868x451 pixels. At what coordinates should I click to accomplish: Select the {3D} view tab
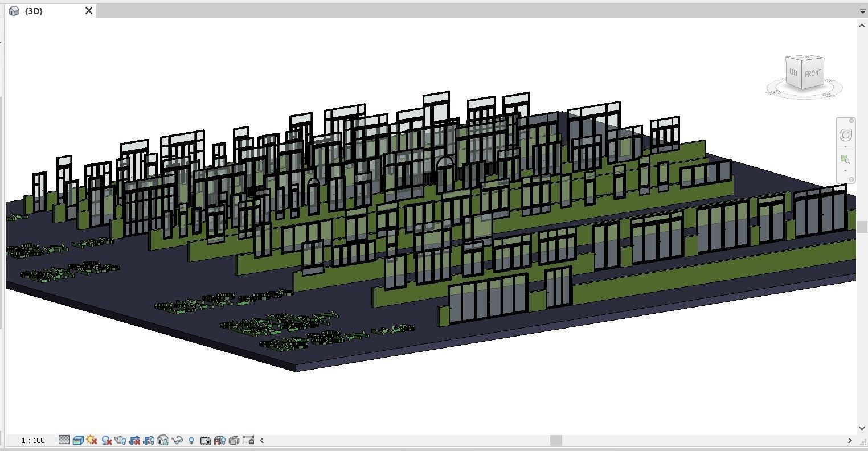pos(34,11)
